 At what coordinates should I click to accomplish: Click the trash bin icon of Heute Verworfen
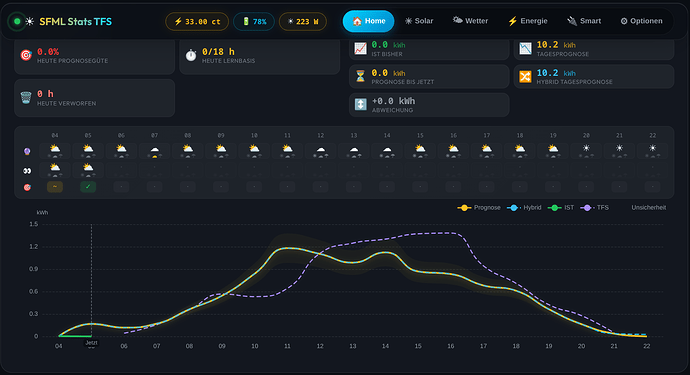(x=26, y=98)
